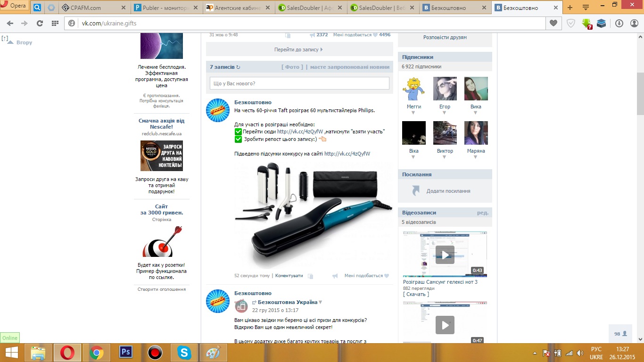This screenshot has height=362, width=644.
Task: Click the Фото link in wall header
Action: point(292,67)
